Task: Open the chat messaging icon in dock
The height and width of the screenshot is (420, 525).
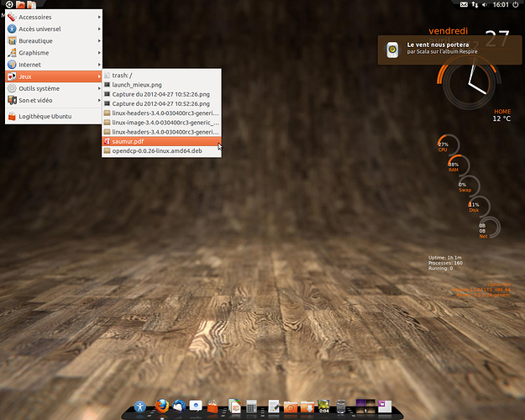Action: click(x=196, y=406)
